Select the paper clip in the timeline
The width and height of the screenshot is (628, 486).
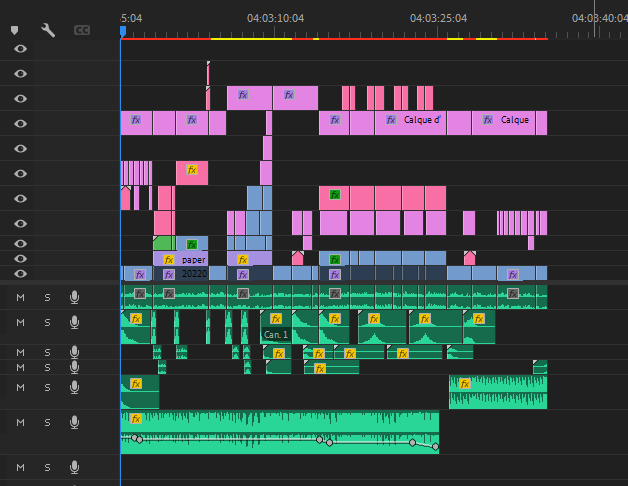[181, 258]
